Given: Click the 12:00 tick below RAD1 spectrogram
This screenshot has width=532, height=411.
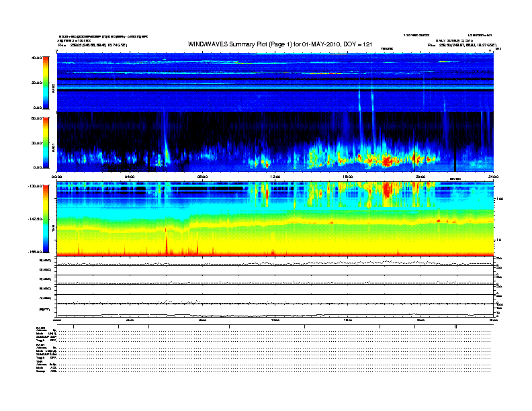Looking at the screenshot, I should pyautogui.click(x=275, y=177).
